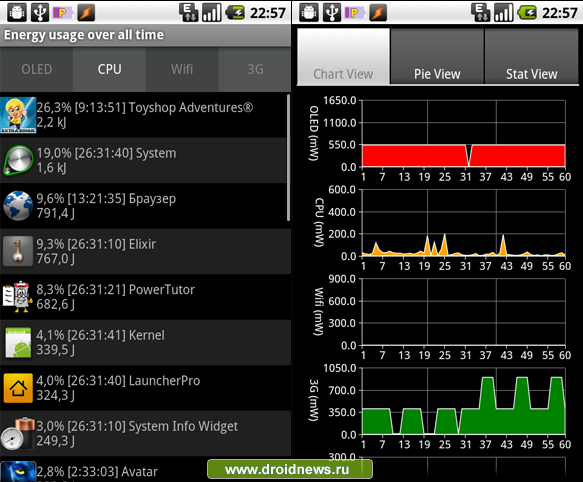
Task: Switch to the OLED tab
Action: click(36, 69)
